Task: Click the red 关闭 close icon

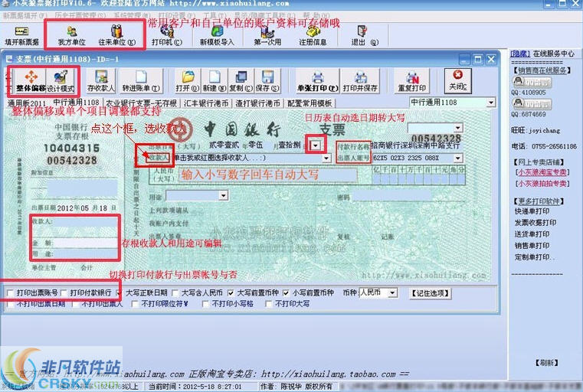Action: (x=457, y=80)
